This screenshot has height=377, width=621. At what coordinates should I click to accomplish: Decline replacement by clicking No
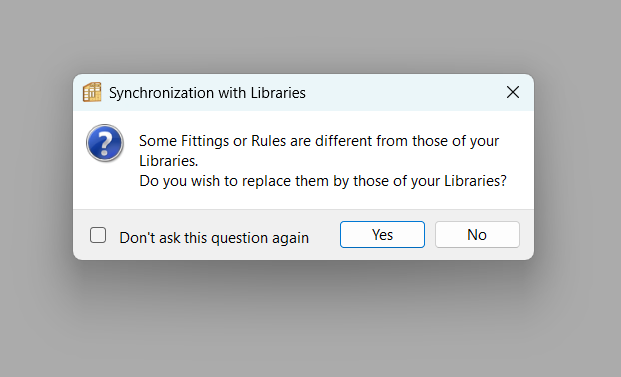pyautogui.click(x=477, y=235)
